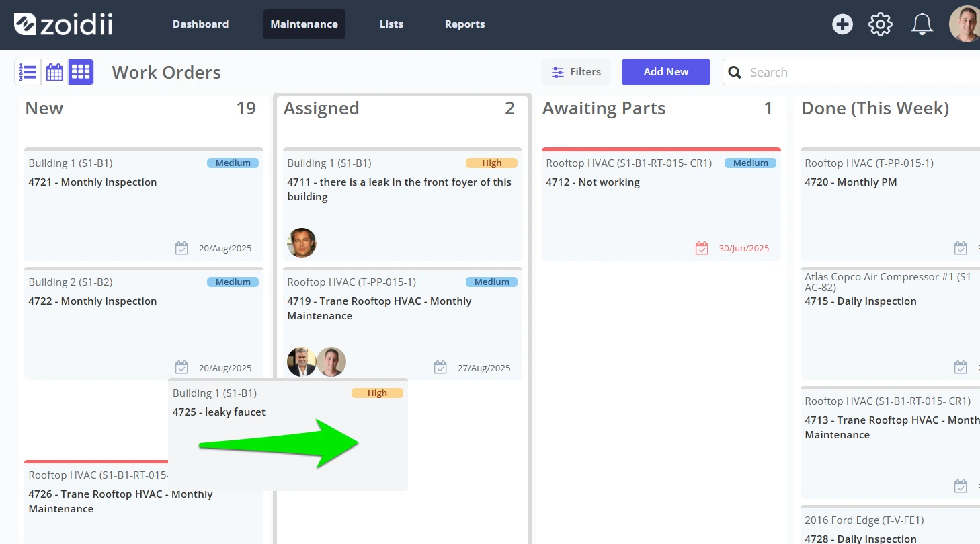
Task: Open work order 4722 - Monthly Inspection
Action: [93, 301]
